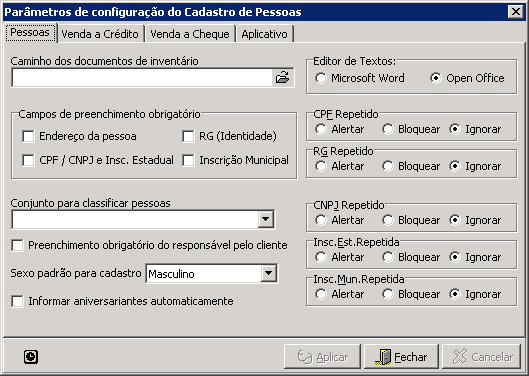
Task: Click the door icon on Fechar button
Action: click(383, 357)
